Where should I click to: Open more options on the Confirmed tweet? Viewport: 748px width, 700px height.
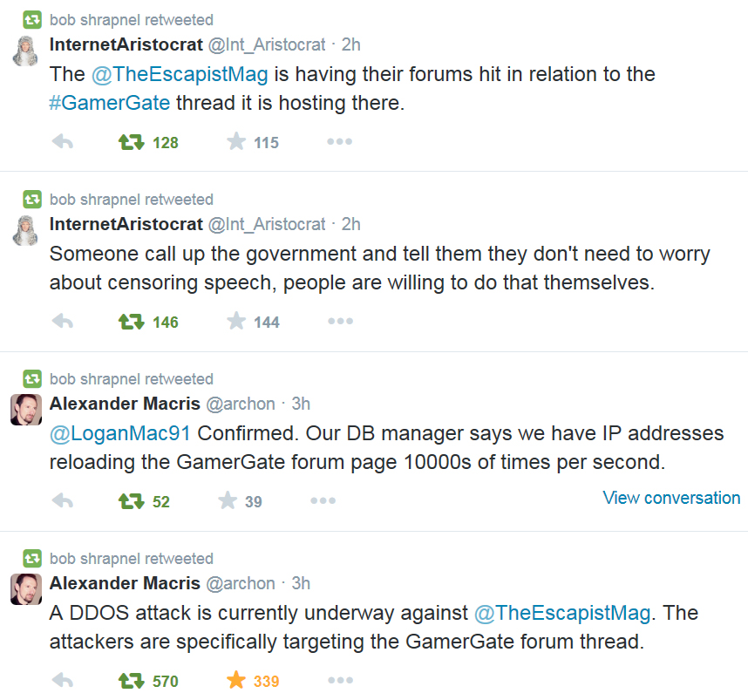323,501
